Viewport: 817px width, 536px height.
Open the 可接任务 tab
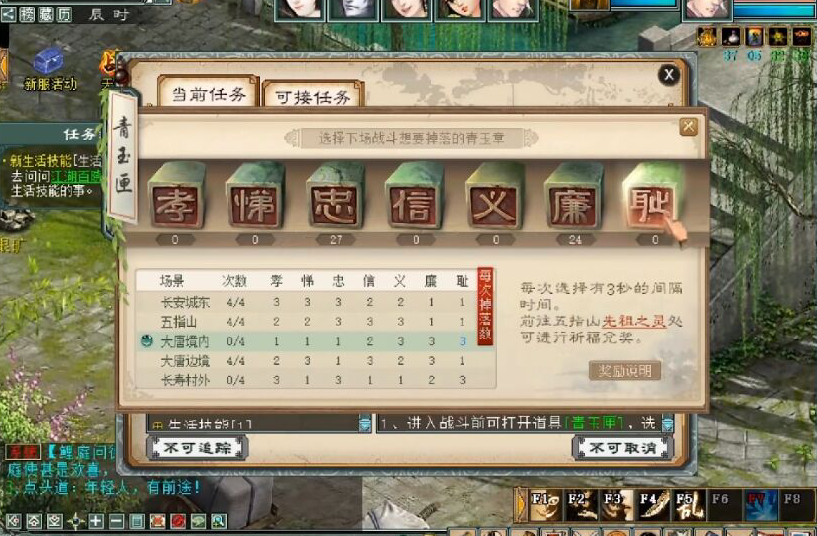click(313, 95)
